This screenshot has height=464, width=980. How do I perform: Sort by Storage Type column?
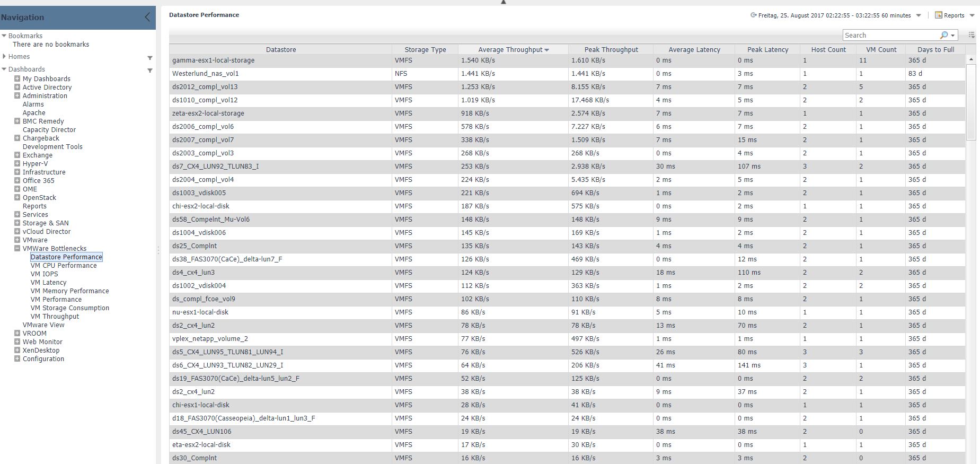[425, 49]
